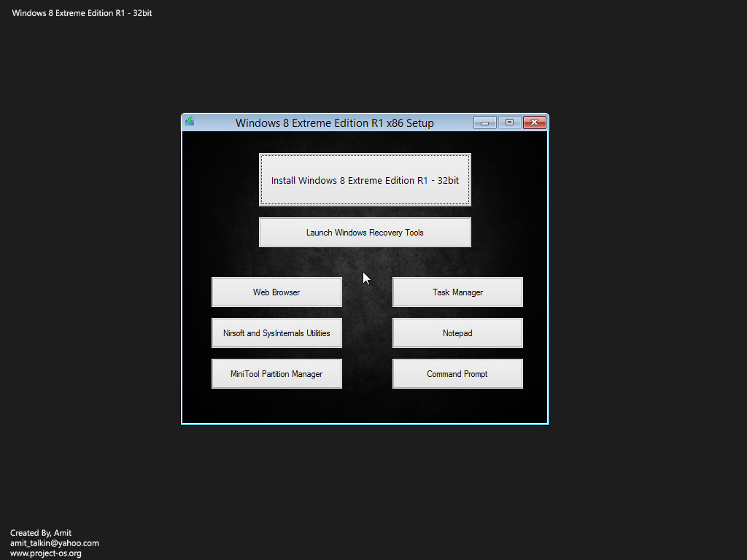Click the Created By, Amit credit text
The image size is (747, 560).
pyautogui.click(x=40, y=533)
